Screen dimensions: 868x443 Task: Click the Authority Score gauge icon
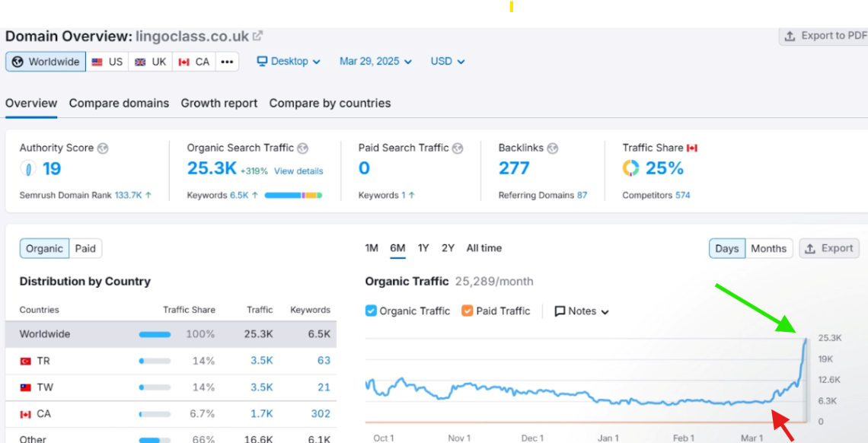click(x=28, y=168)
